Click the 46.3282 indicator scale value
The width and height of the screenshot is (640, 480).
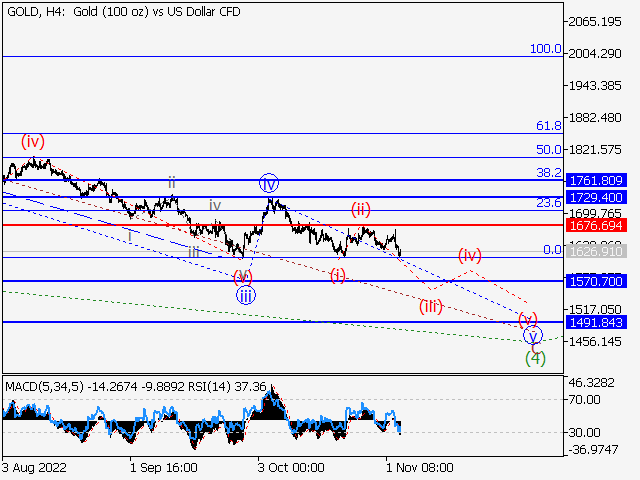click(589, 383)
